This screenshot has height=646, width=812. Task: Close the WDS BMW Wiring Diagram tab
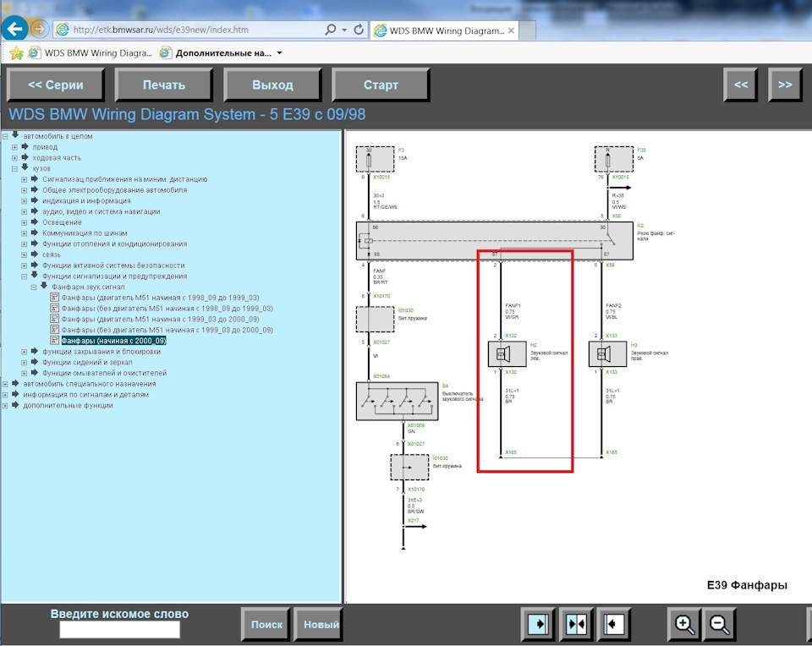click(511, 30)
